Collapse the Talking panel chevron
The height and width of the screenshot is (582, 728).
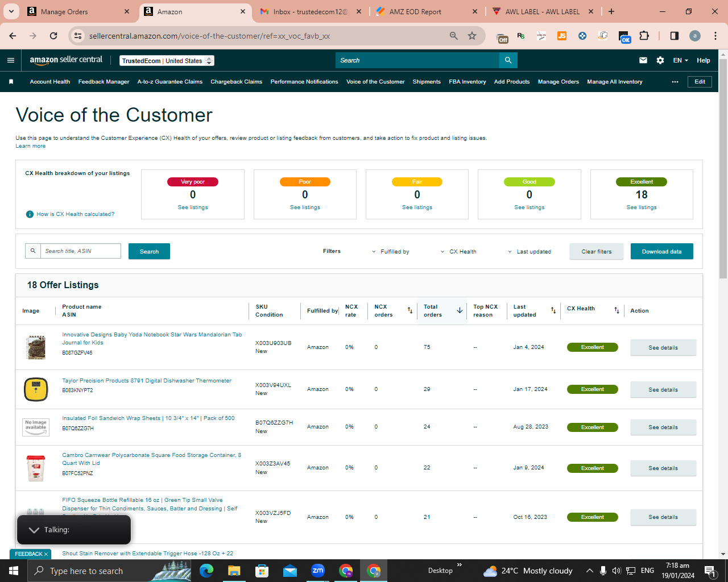34,530
